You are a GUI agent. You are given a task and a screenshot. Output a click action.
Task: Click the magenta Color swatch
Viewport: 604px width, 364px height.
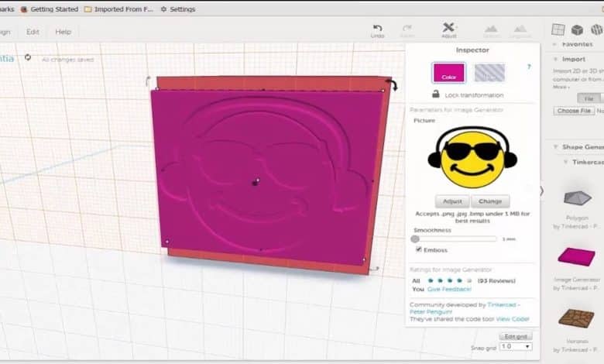pyautogui.click(x=448, y=73)
